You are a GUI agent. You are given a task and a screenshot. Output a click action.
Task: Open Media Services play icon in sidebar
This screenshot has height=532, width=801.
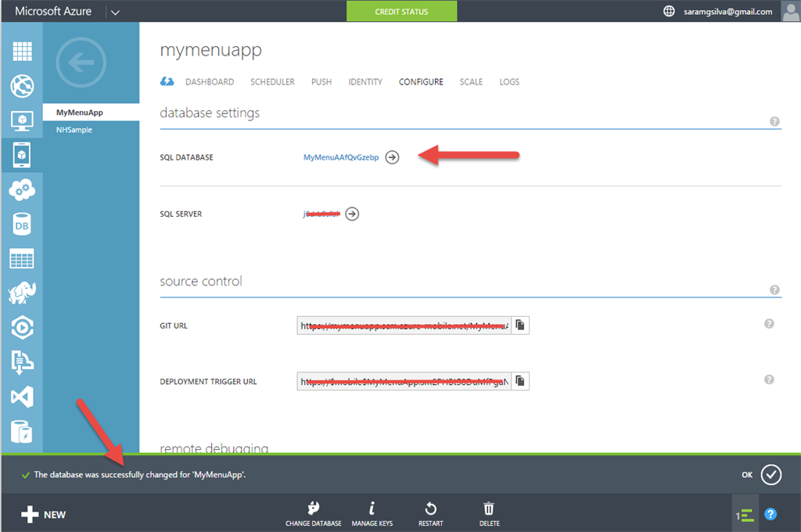22,328
